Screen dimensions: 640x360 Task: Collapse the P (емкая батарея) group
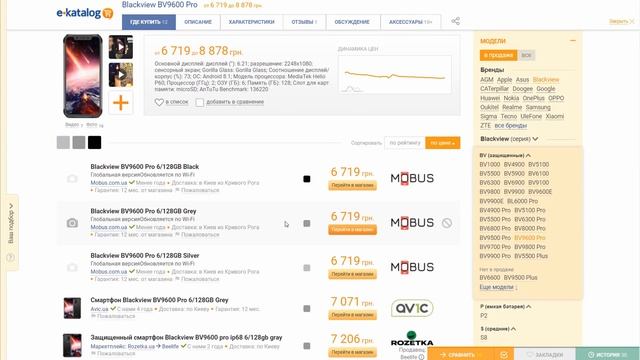(506, 306)
